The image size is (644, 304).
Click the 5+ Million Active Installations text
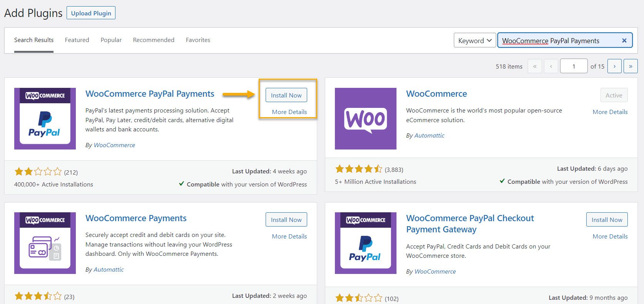tap(375, 182)
